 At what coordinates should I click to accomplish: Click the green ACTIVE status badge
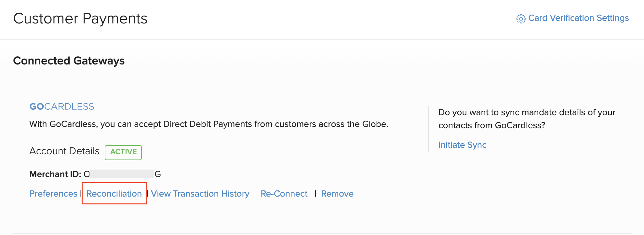(123, 152)
